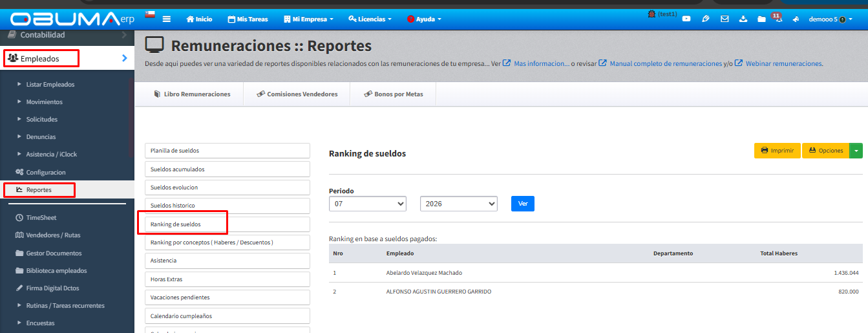The width and height of the screenshot is (868, 333).
Task: Open the YouTube video icon in top bar
Action: point(686,19)
